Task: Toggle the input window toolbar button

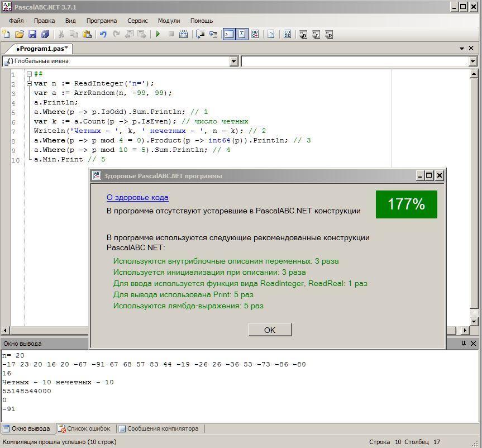Action: coord(242,34)
